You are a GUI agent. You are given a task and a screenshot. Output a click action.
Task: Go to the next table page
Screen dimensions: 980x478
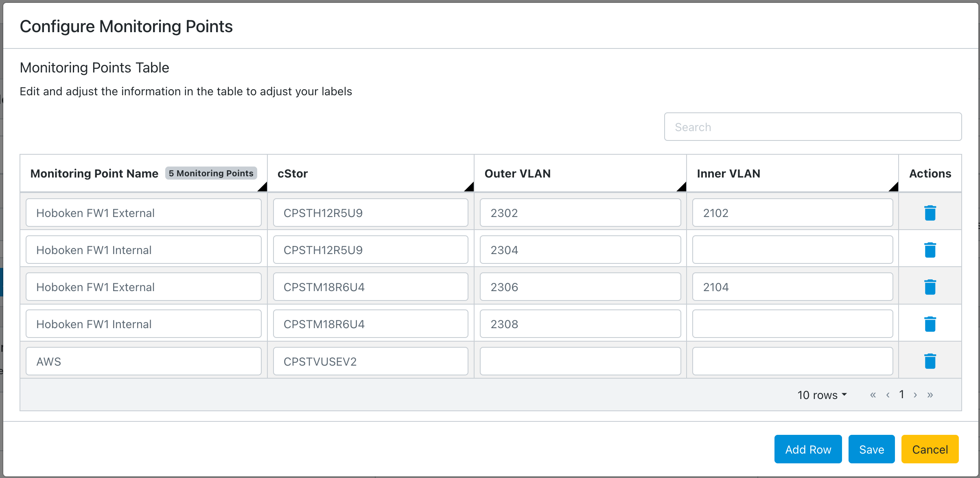pos(915,395)
